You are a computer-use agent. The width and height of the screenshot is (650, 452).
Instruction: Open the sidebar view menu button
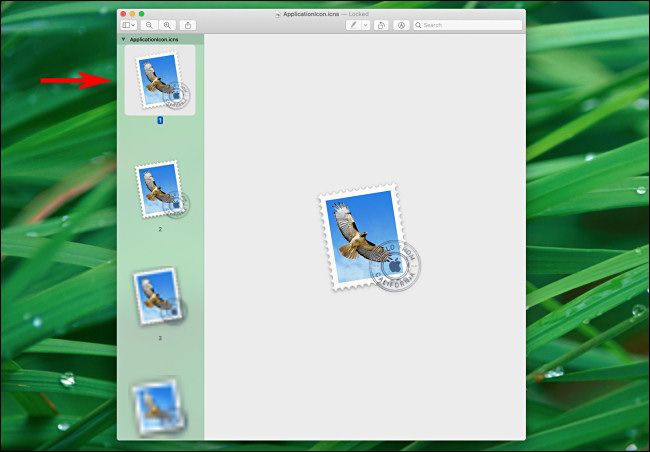[x=129, y=25]
